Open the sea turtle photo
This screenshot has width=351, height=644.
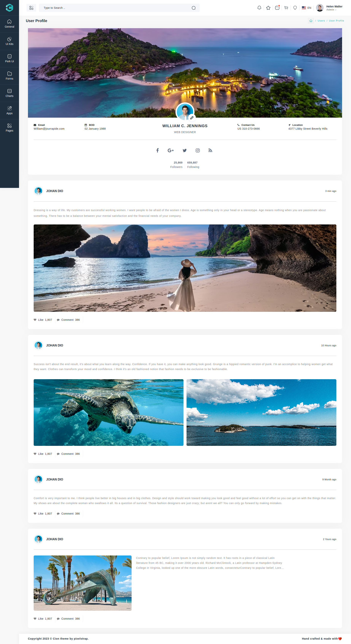(x=109, y=413)
